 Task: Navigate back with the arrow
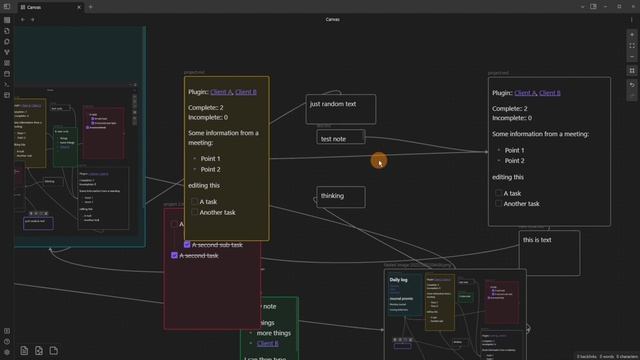(x=23, y=19)
